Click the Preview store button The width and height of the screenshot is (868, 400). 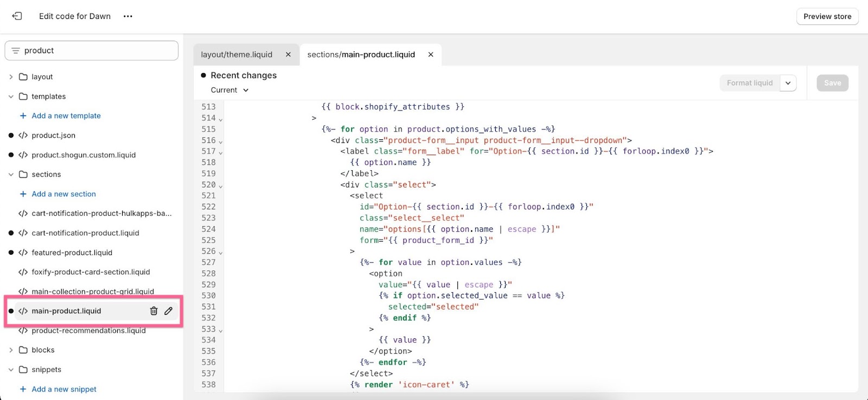(x=827, y=16)
